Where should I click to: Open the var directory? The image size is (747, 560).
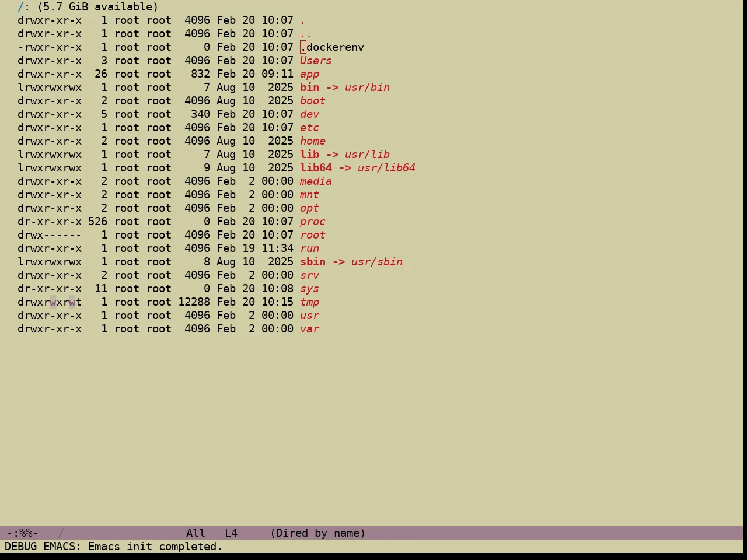pyautogui.click(x=309, y=329)
